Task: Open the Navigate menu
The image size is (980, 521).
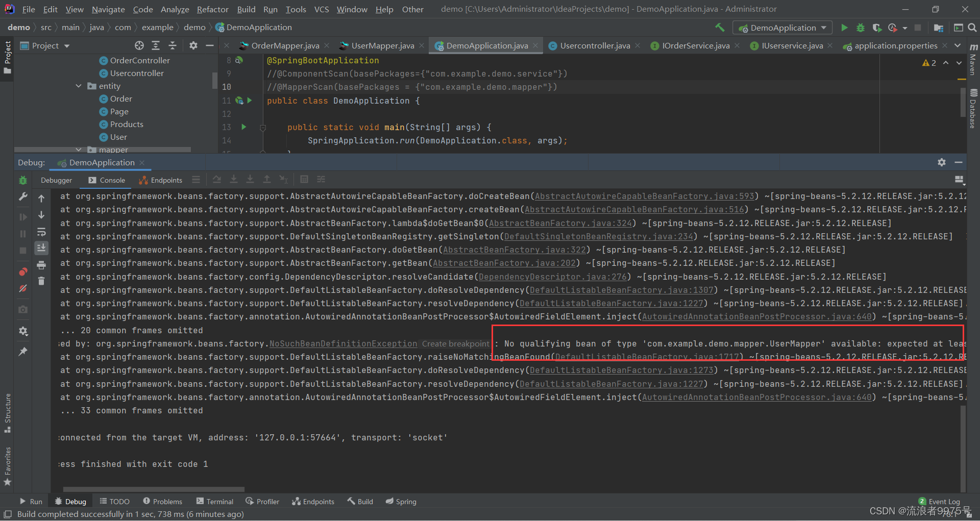Action: pos(108,9)
